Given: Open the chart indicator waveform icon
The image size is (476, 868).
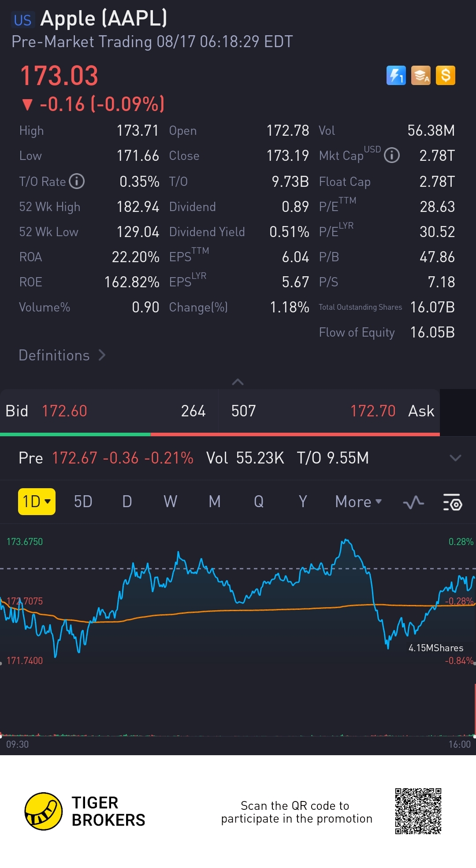Looking at the screenshot, I should (x=413, y=502).
